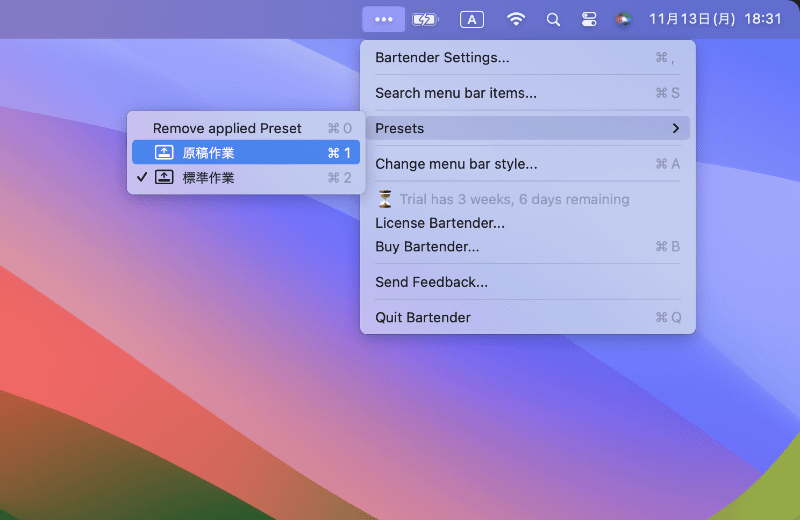Image resolution: width=800 pixels, height=520 pixels.
Task: Open the Wi-Fi menu bar icon
Action: tap(516, 19)
